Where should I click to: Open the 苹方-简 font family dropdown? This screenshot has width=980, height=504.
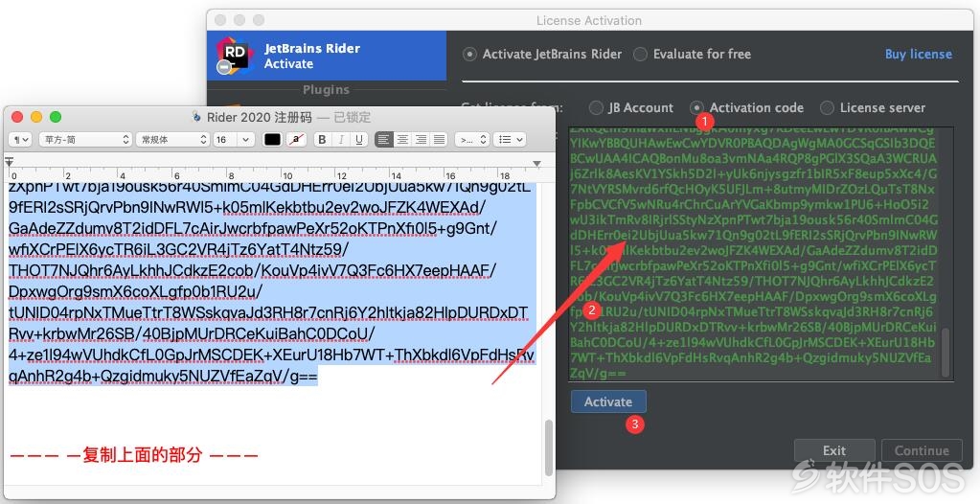pyautogui.click(x=86, y=140)
